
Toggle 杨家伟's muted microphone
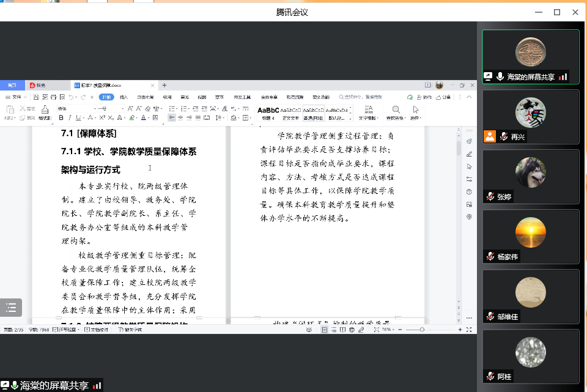click(490, 257)
